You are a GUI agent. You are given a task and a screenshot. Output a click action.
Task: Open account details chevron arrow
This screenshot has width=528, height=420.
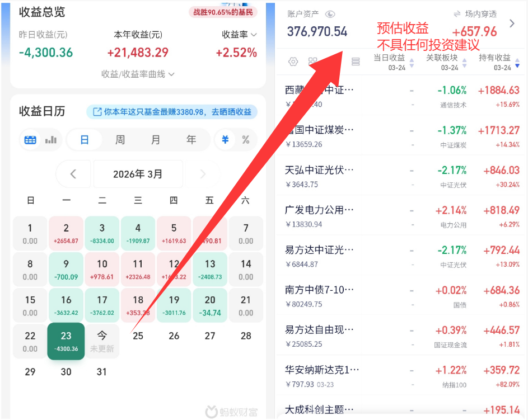coord(512,23)
